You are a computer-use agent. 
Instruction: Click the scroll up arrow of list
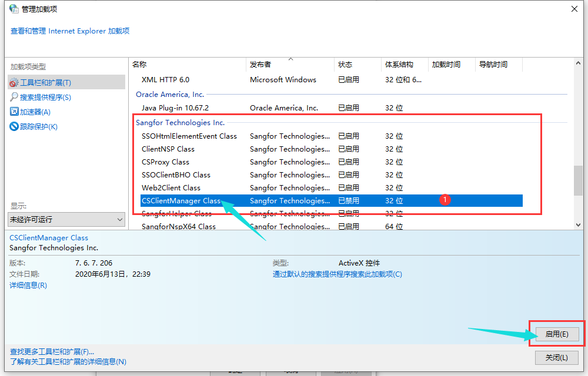point(578,62)
